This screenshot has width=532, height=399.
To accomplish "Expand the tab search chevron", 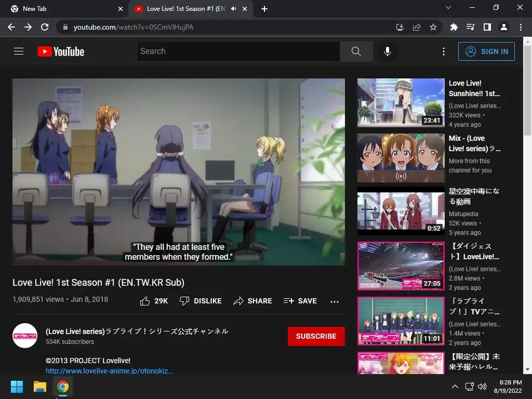I will 448,7.
